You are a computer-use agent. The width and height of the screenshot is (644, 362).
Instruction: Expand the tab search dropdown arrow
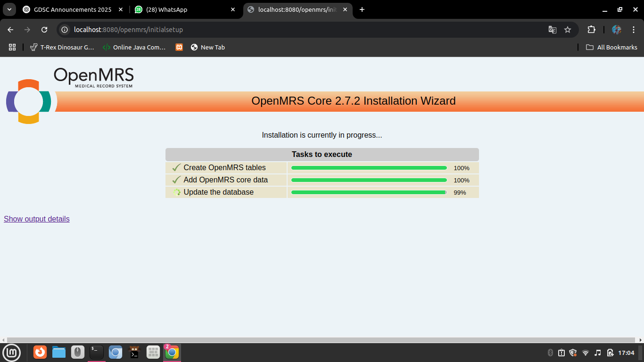point(9,9)
